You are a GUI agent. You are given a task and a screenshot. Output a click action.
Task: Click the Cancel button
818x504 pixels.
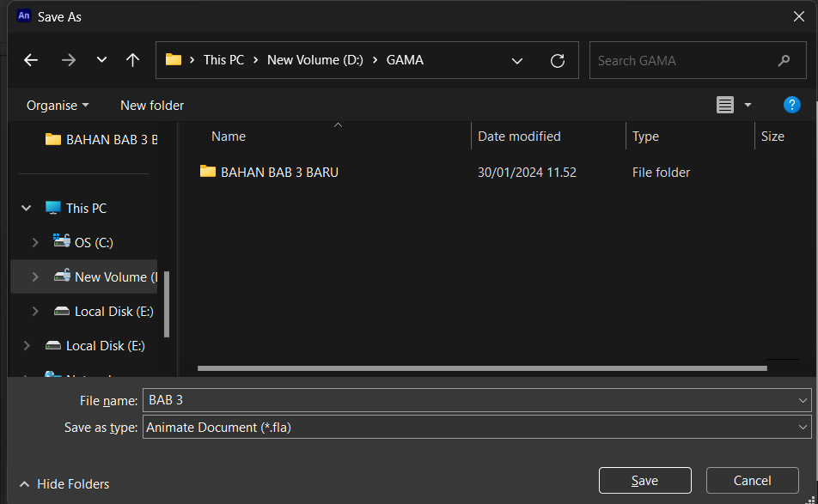coord(753,481)
